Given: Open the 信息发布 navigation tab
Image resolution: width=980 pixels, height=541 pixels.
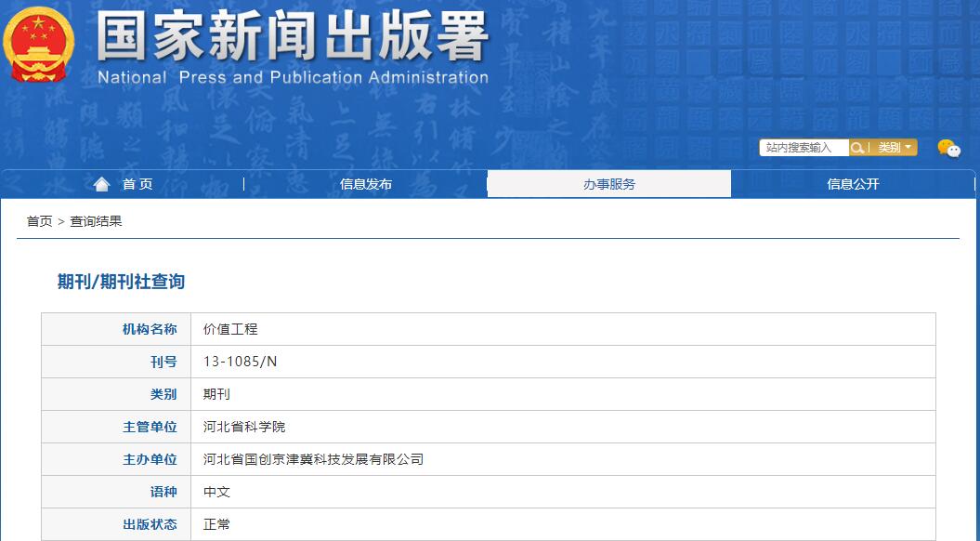Looking at the screenshot, I should click(365, 184).
